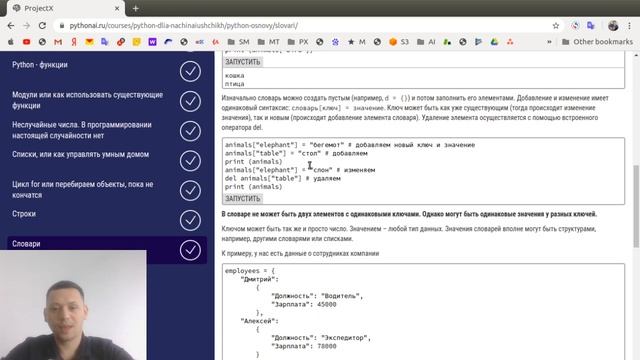Close the ProjectX tab
The height and width of the screenshot is (360, 640).
tap(117, 8)
